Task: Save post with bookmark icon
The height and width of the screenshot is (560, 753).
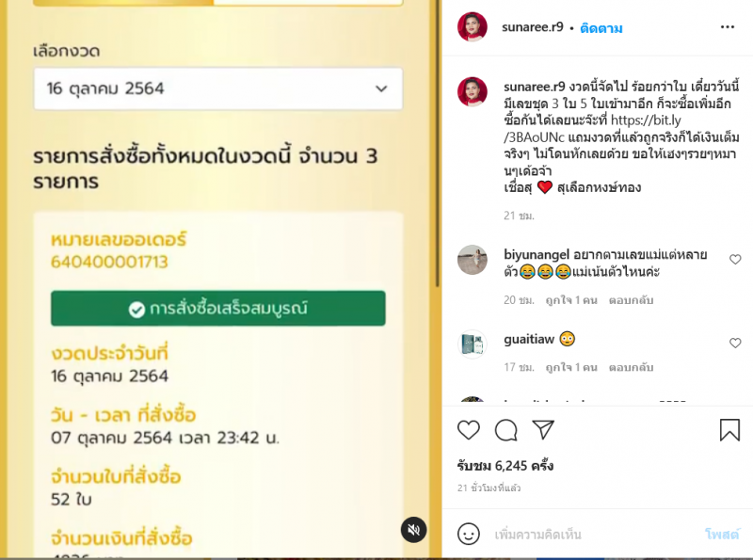Action: [x=729, y=430]
